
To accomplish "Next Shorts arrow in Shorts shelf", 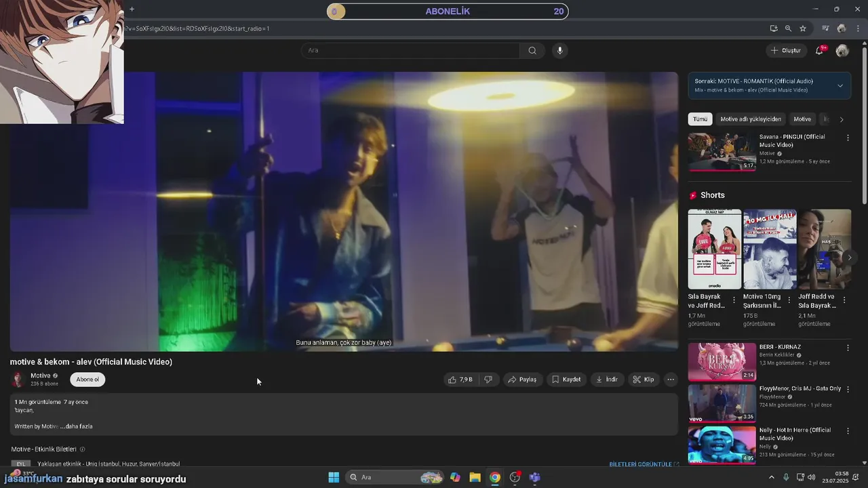I will coord(849,258).
